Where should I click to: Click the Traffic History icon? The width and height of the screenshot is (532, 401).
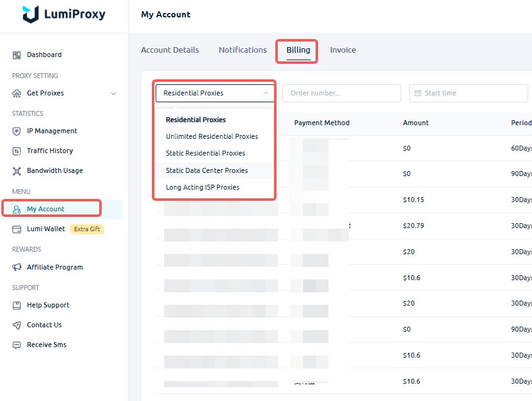point(17,151)
